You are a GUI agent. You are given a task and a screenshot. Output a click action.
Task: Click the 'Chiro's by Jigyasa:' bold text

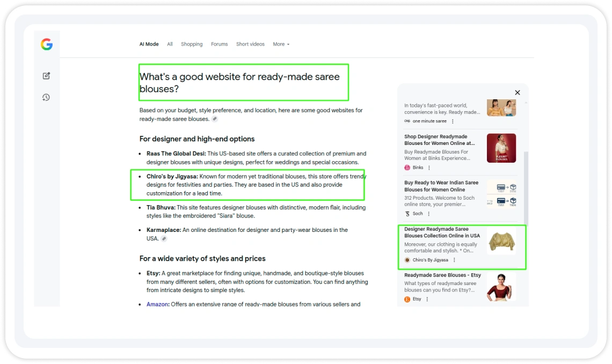point(172,176)
